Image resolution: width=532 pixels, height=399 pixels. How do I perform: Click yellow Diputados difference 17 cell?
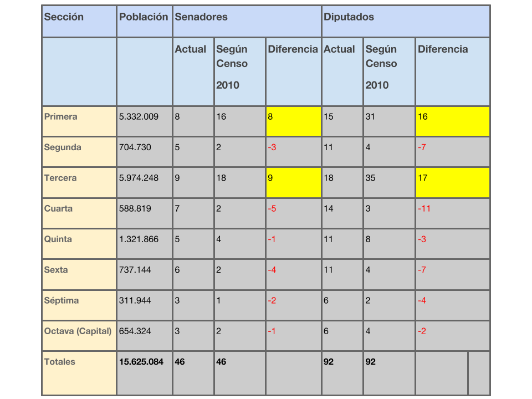tap(453, 182)
